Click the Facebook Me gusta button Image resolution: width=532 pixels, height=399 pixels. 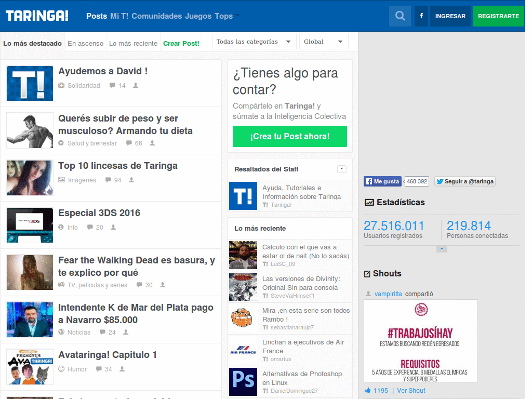tap(383, 181)
